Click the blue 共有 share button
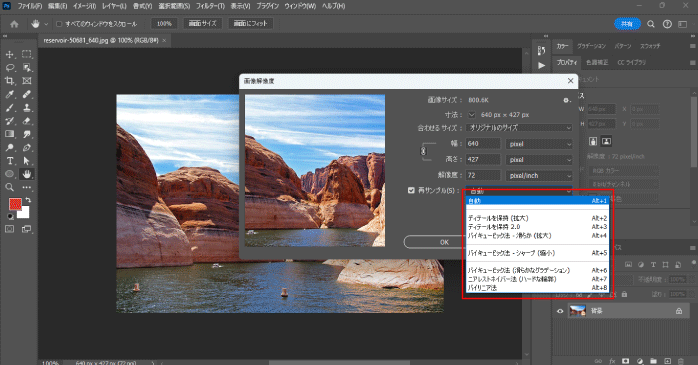Viewport: 698px width, 365px height. coord(627,24)
